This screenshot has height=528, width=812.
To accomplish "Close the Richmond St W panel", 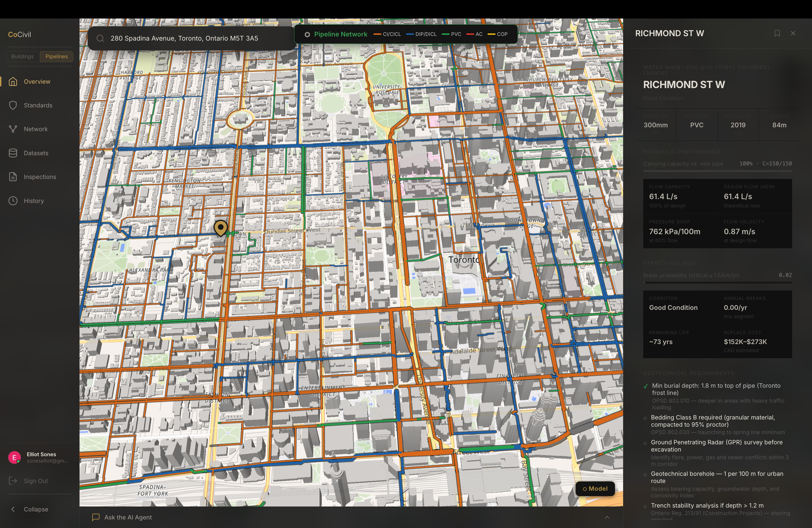I will [x=793, y=33].
